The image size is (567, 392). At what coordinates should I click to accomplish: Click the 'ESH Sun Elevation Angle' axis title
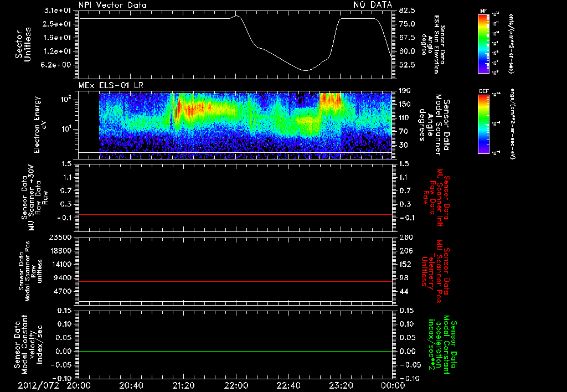click(x=433, y=44)
